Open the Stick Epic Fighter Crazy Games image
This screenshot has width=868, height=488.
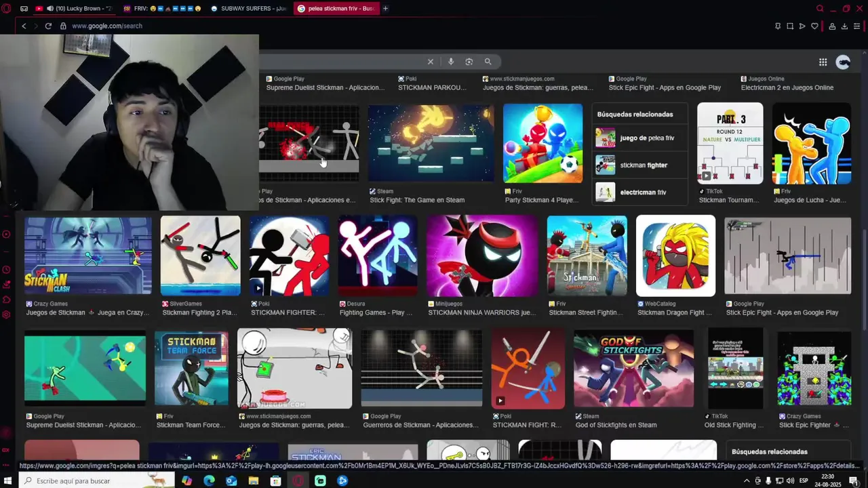pyautogui.click(x=814, y=369)
